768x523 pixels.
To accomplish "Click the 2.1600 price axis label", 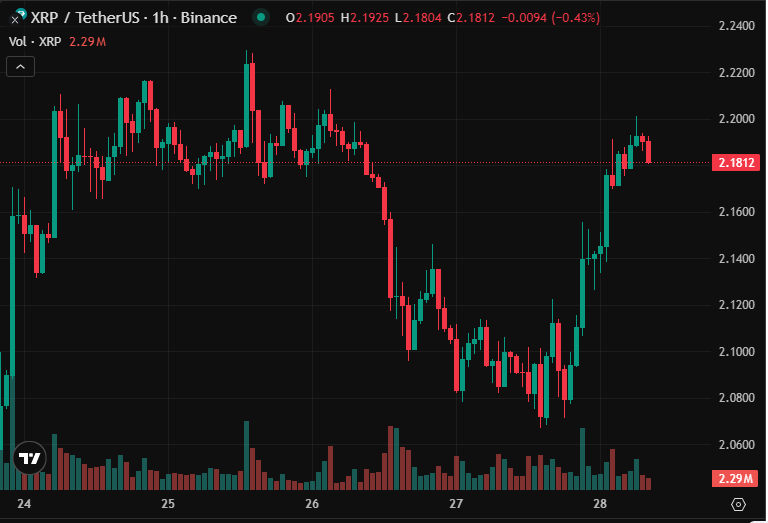I will click(737, 212).
